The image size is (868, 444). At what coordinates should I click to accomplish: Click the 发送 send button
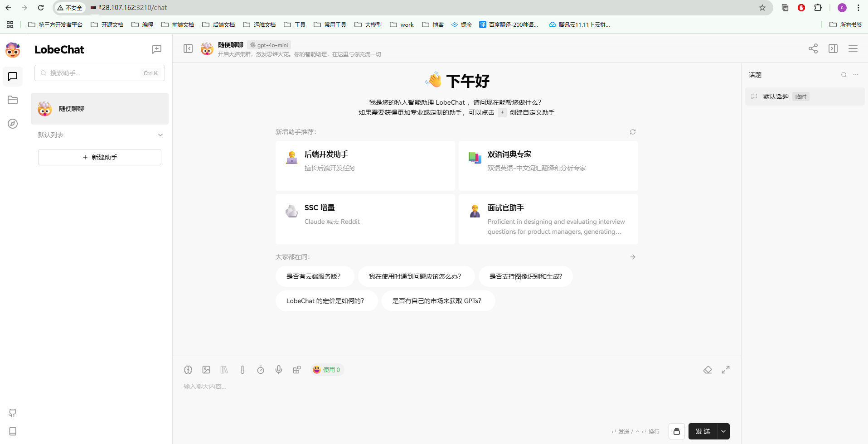(703, 431)
